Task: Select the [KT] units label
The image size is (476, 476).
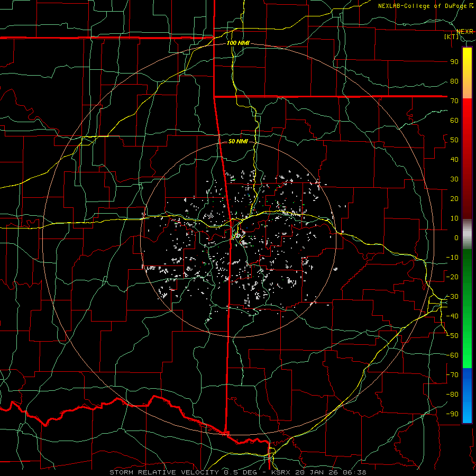Action: point(452,36)
